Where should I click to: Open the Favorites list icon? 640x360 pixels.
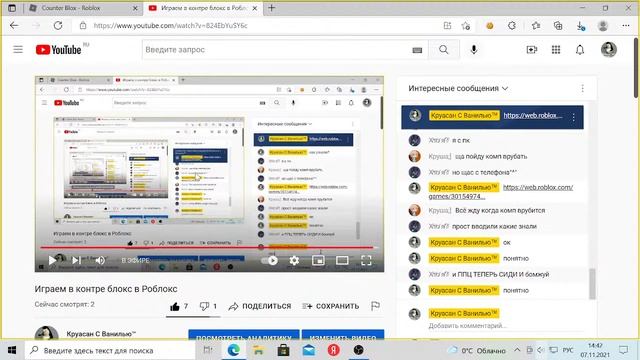536,26
